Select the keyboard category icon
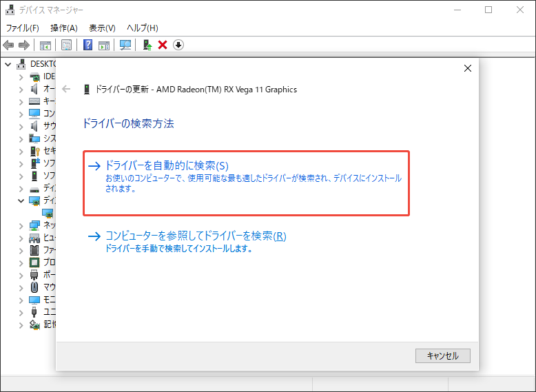The width and height of the screenshot is (536, 392). [34, 101]
